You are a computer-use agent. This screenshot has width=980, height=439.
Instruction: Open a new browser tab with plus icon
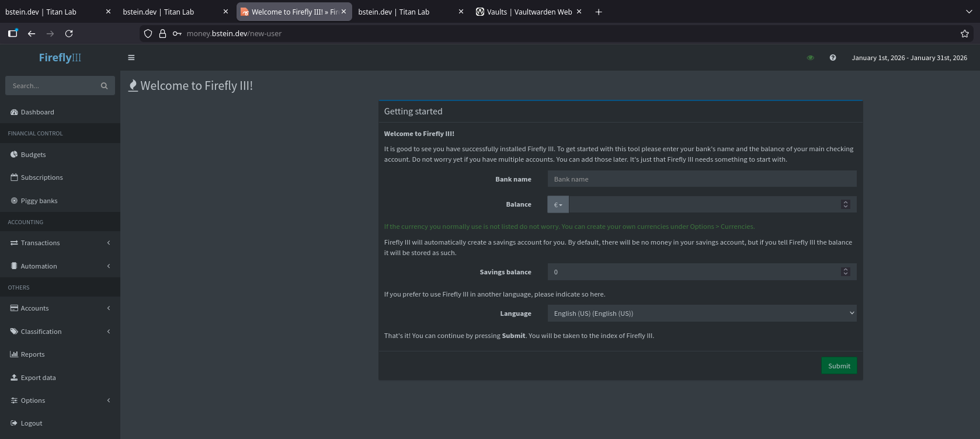599,12
